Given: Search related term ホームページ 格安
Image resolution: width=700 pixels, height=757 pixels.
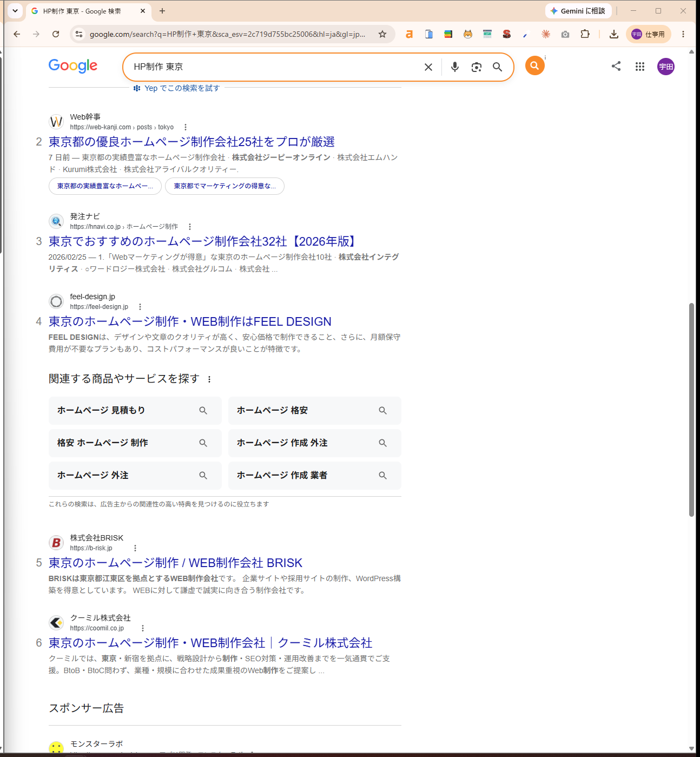Looking at the screenshot, I should tap(314, 411).
